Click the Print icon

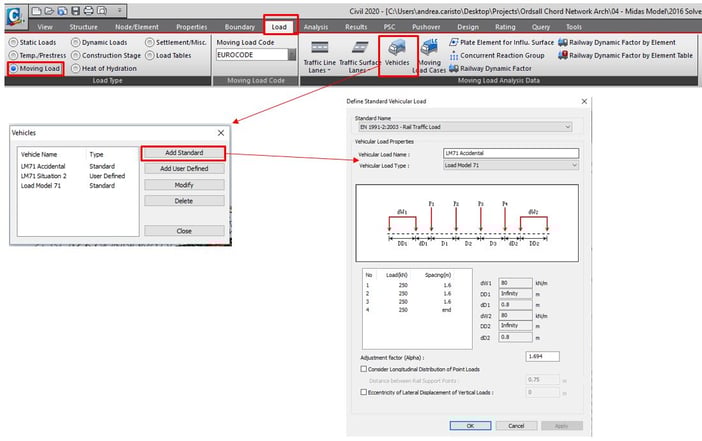[x=89, y=10]
